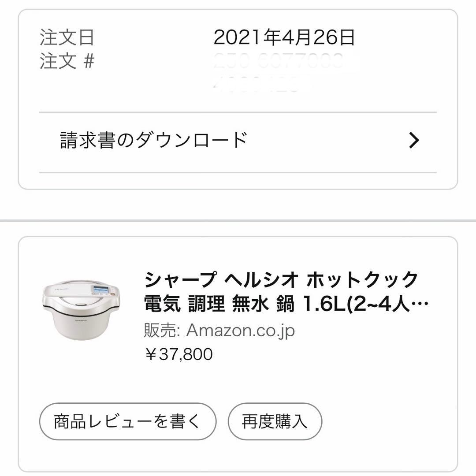Click the divider between the two cards

238,217
